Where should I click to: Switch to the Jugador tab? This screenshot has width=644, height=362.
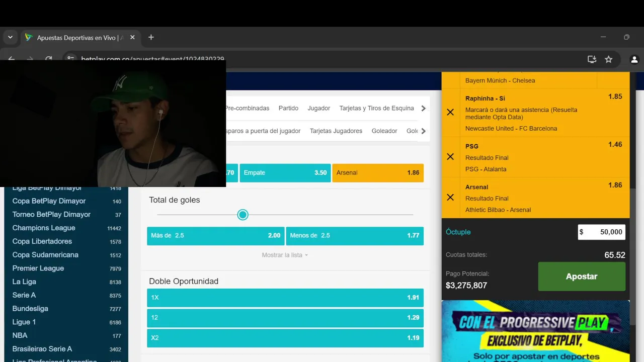(319, 108)
